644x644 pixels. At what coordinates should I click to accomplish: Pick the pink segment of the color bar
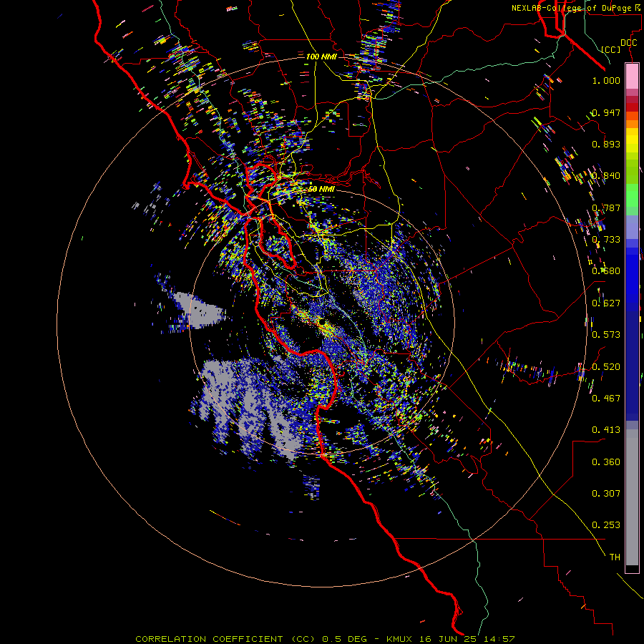coord(632,76)
